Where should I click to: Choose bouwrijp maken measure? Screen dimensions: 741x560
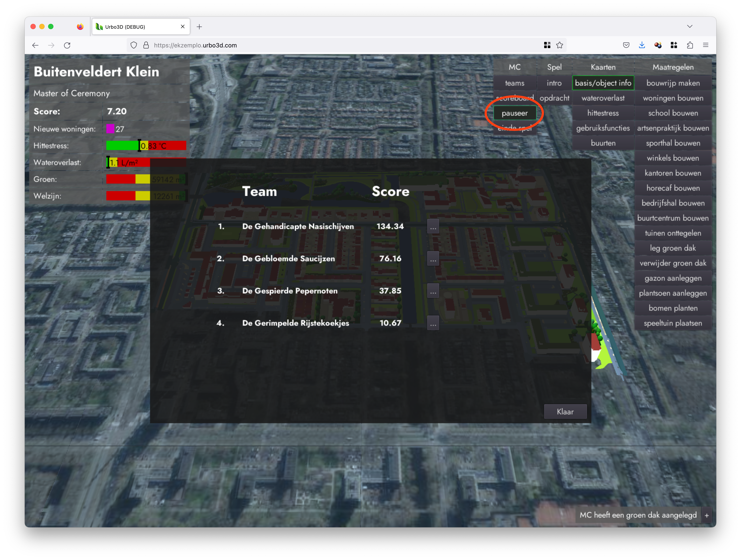(x=673, y=83)
